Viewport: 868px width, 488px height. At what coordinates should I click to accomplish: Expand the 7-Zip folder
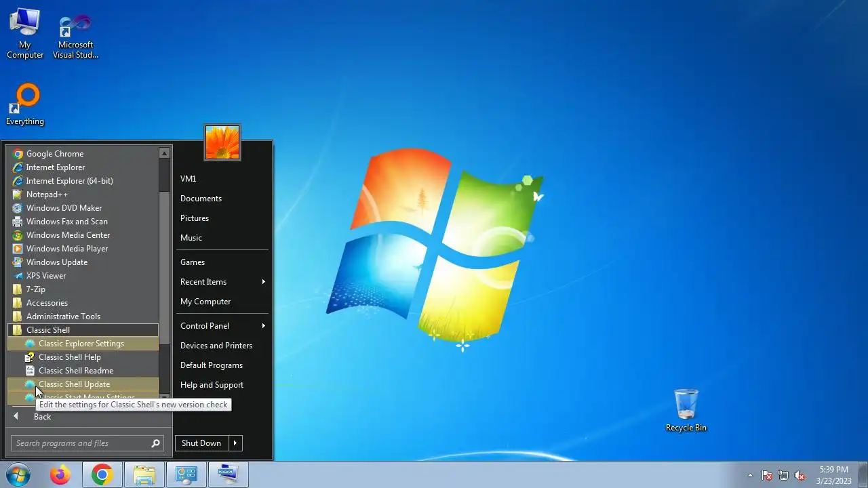[83, 289]
